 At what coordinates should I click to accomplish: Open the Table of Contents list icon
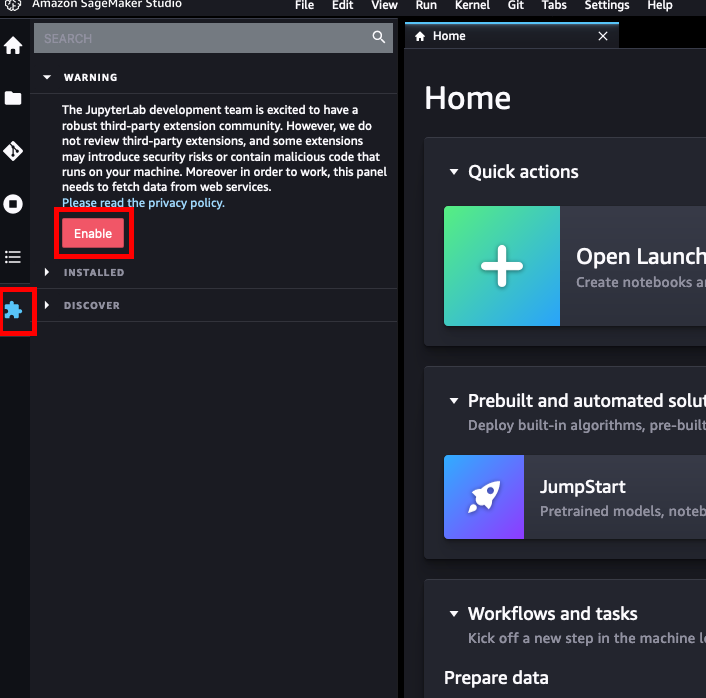coord(13,257)
